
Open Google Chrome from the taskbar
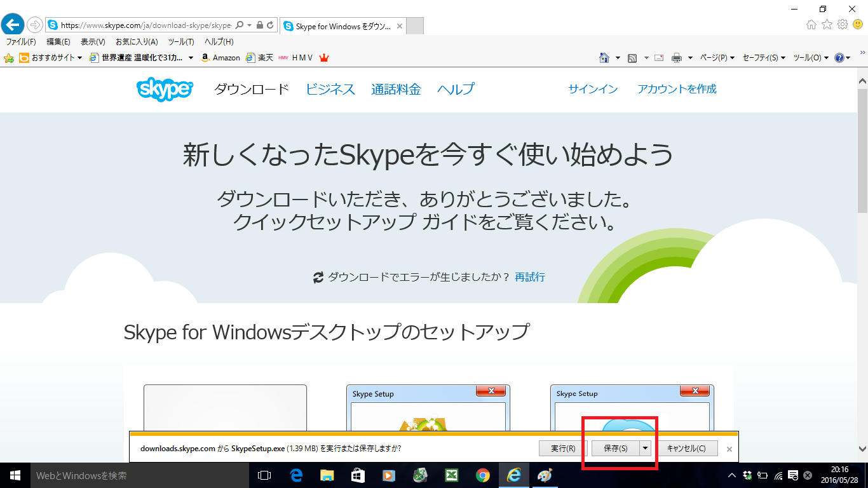482,475
